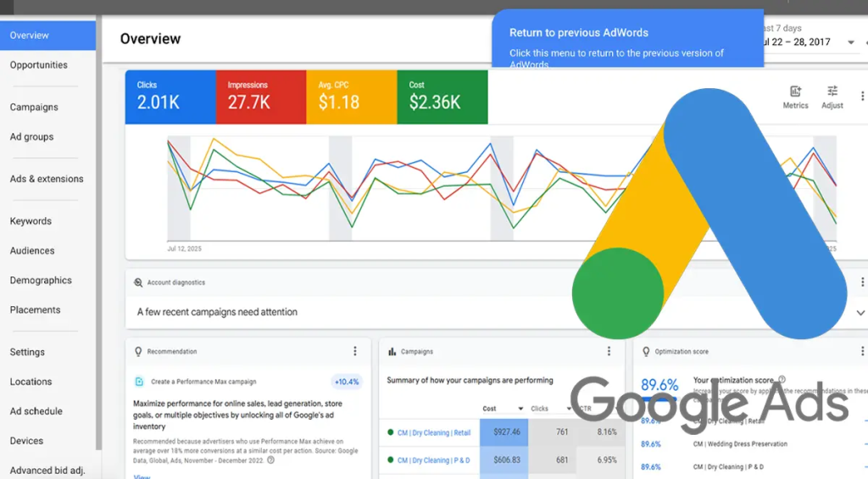
Task: Open Advanced bid adj. in sidebar
Action: pyautogui.click(x=47, y=471)
